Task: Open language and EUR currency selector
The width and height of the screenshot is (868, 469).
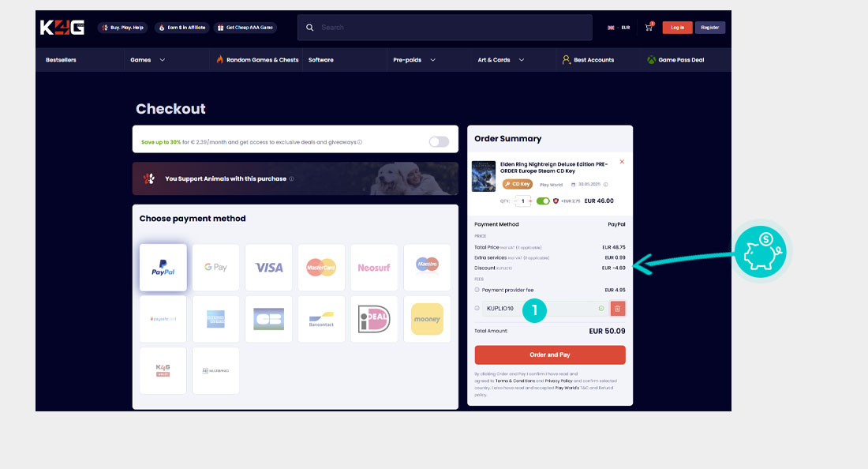Action: (x=619, y=27)
